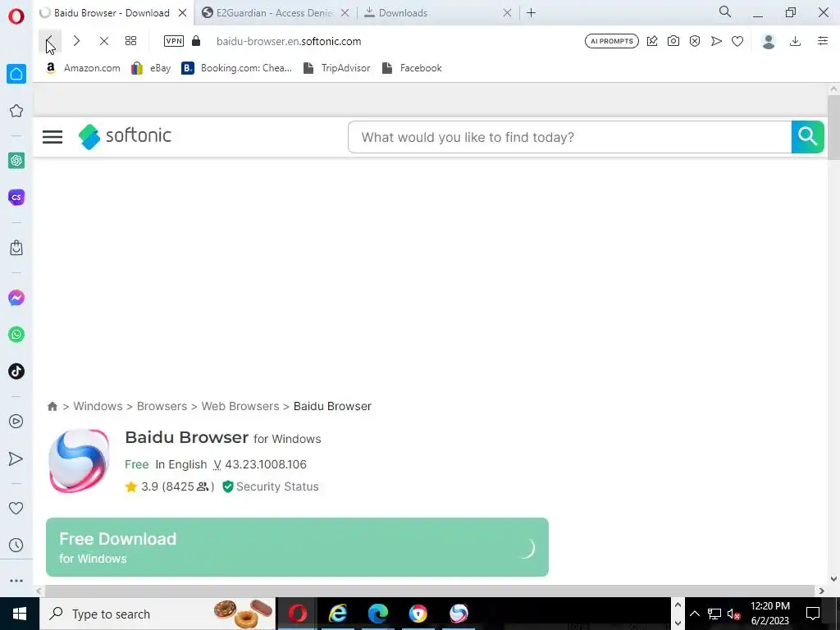Open Amazon.com bookmark
The width and height of the screenshot is (840, 630).
(x=83, y=68)
